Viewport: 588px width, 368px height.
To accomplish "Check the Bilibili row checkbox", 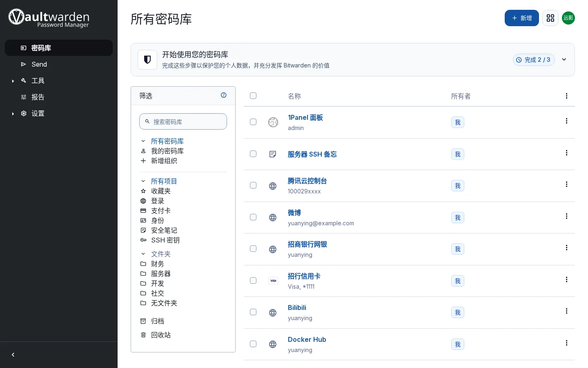I will [253, 312].
